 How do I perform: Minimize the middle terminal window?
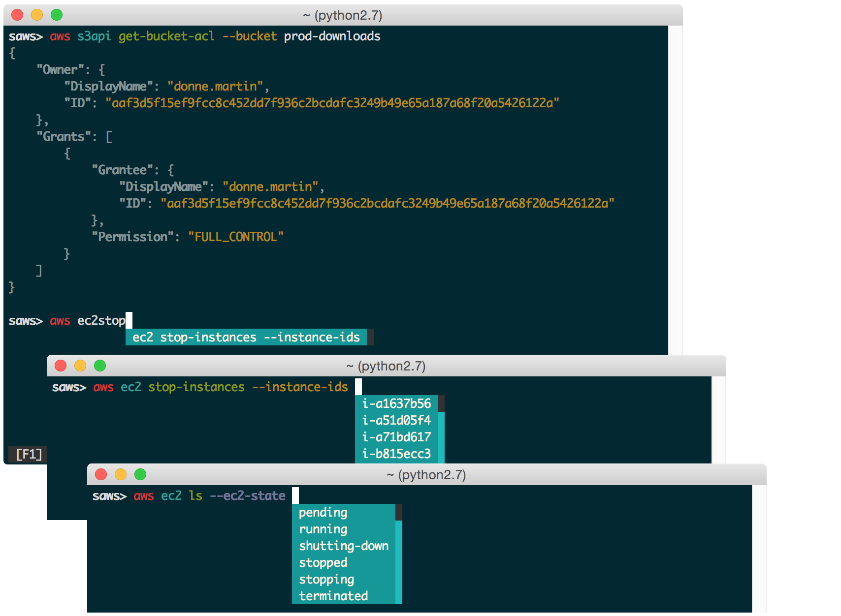point(80,366)
